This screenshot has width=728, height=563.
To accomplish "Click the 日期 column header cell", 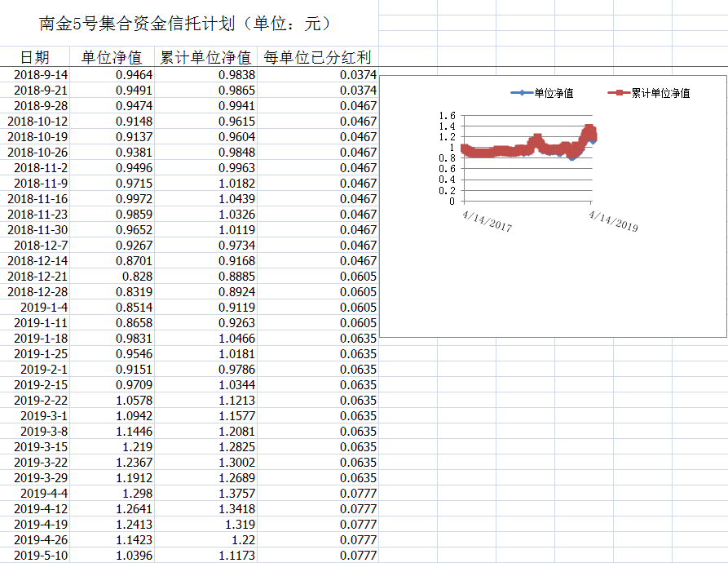I will 35,57.
